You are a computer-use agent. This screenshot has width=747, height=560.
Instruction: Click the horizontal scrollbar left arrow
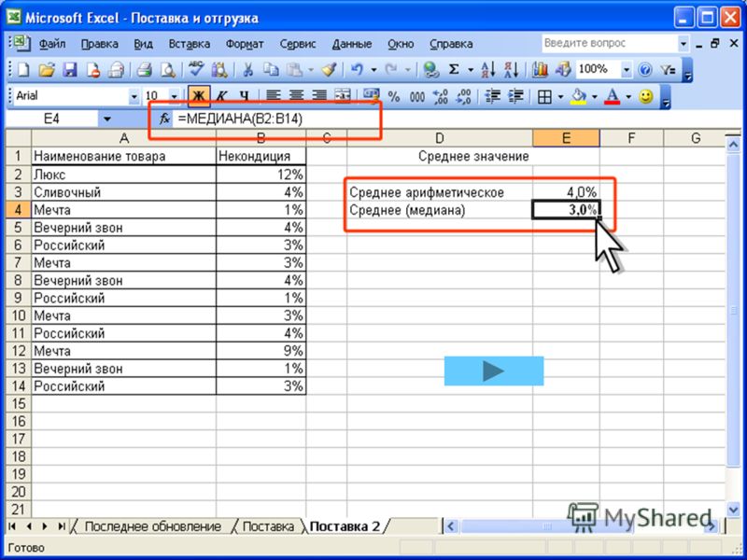pyautogui.click(x=450, y=526)
